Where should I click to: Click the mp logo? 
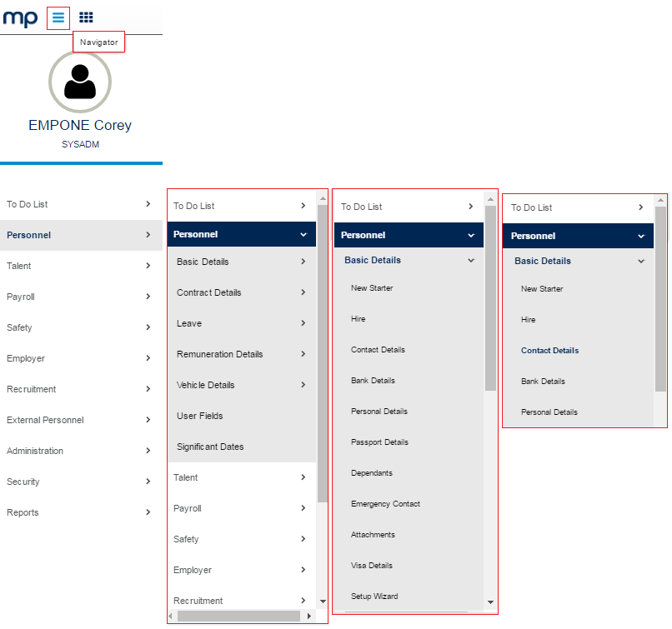pyautogui.click(x=20, y=18)
